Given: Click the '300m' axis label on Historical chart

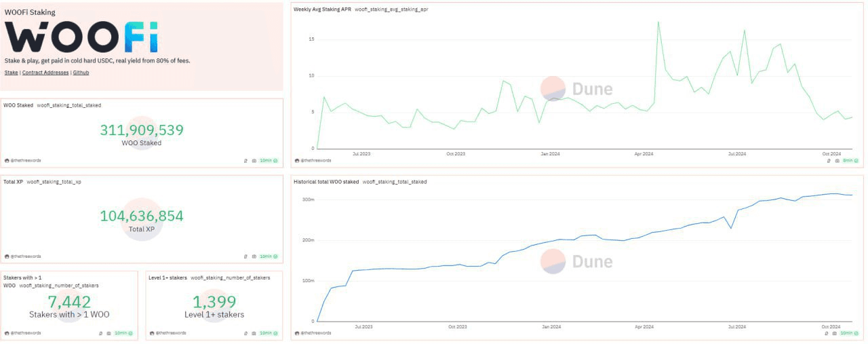Looking at the screenshot, I should tap(309, 199).
